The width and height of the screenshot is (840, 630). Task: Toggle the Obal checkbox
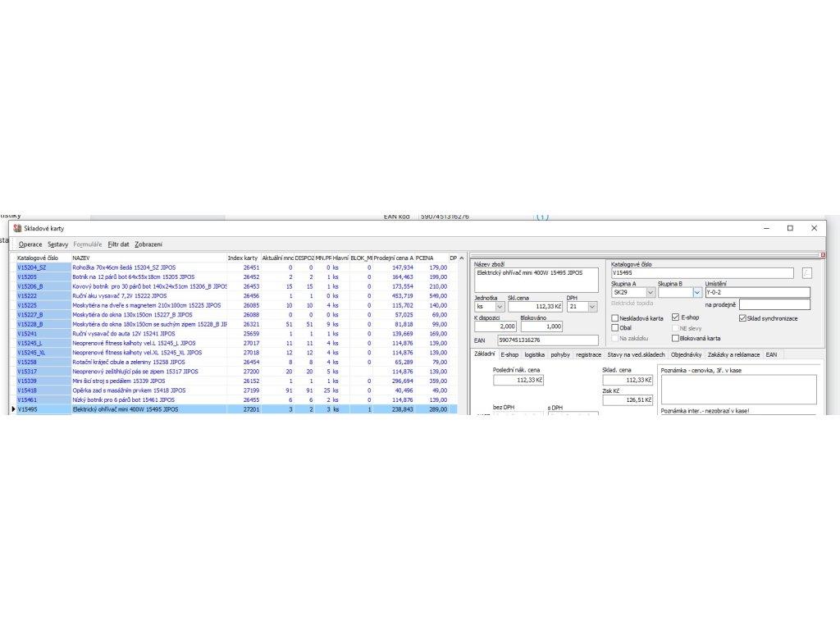[x=615, y=328]
